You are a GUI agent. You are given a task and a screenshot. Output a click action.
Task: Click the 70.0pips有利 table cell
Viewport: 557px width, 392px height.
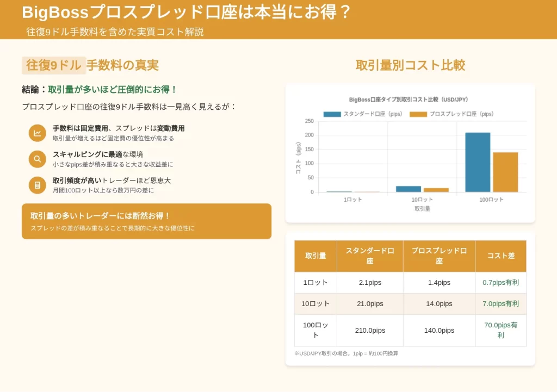500,330
